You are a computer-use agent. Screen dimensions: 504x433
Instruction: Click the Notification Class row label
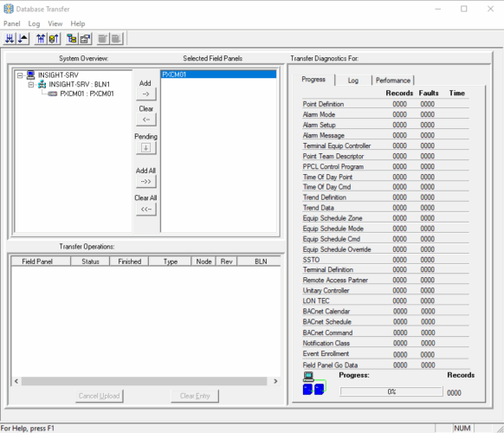point(326,343)
